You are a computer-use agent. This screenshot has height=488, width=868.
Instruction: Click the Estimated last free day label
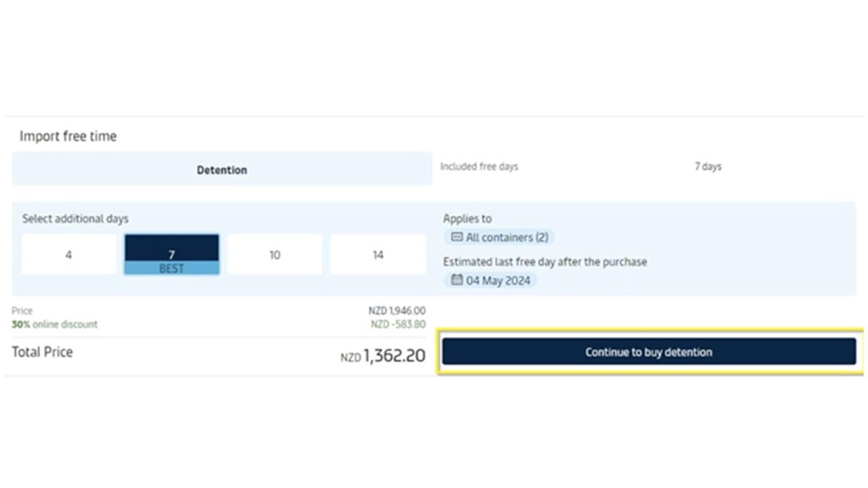(545, 262)
